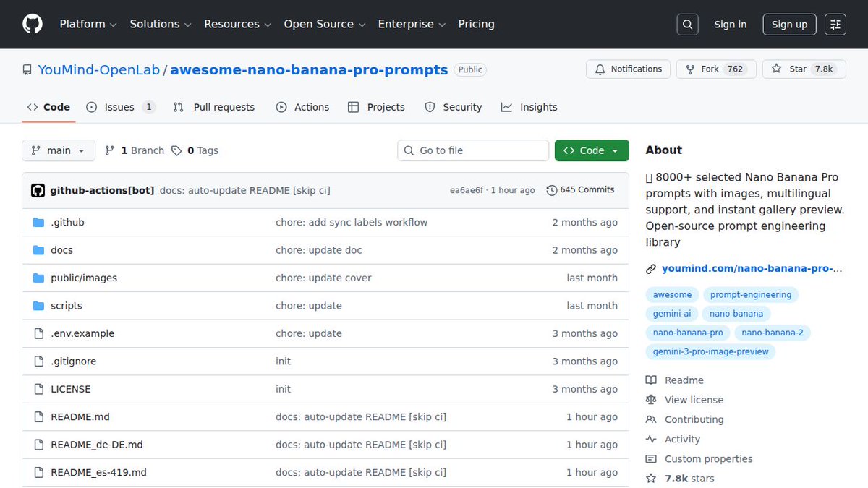Click the people icon beside Contributing
868x488 pixels.
click(651, 419)
